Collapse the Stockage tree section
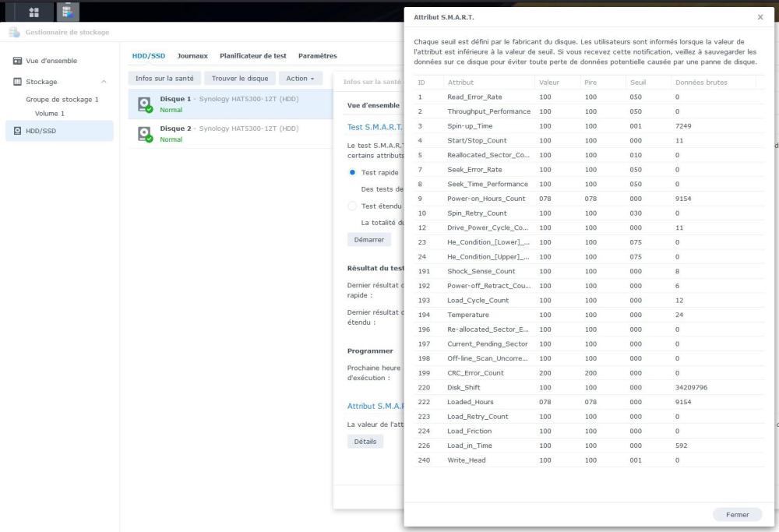 (104, 82)
